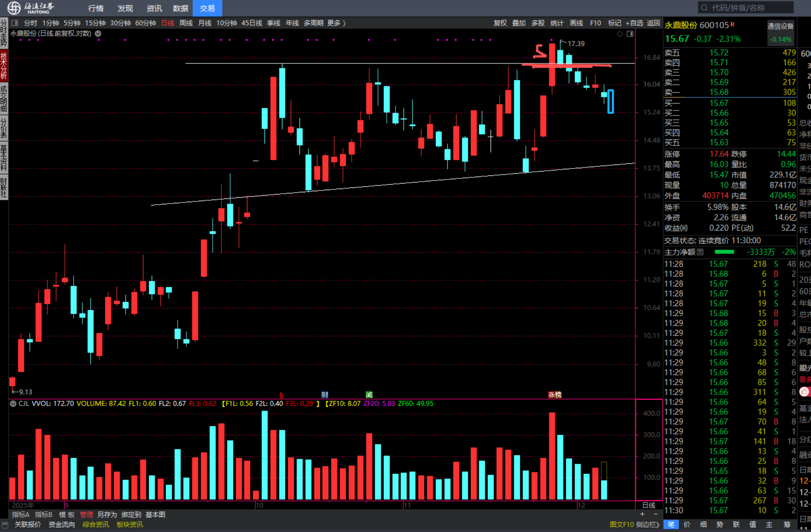Screen dimensions: 811x532
Task: Toggle the left panel layout icon
Action: pyautogui.click(x=15, y=23)
